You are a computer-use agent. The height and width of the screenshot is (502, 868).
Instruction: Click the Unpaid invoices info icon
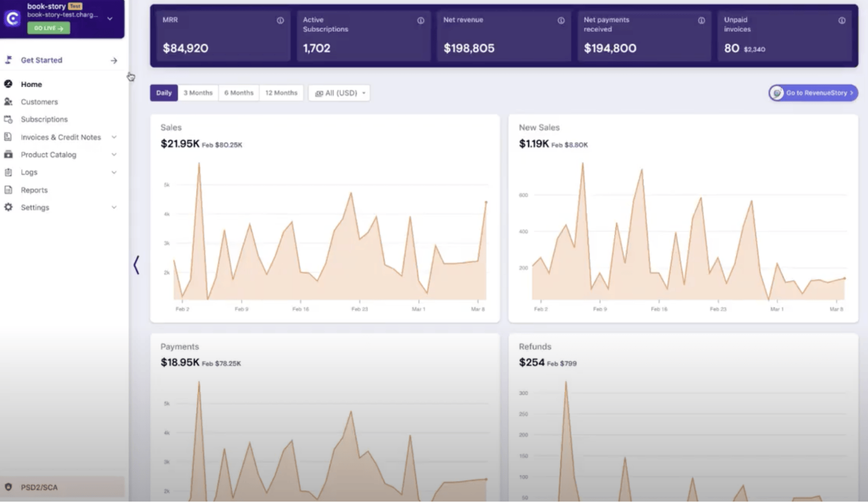tap(841, 20)
